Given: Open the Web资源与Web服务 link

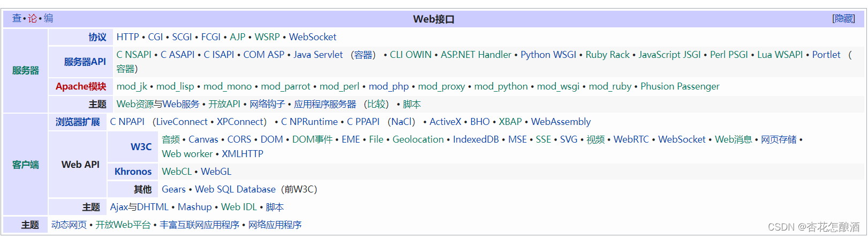Looking at the screenshot, I should pyautogui.click(x=158, y=104).
